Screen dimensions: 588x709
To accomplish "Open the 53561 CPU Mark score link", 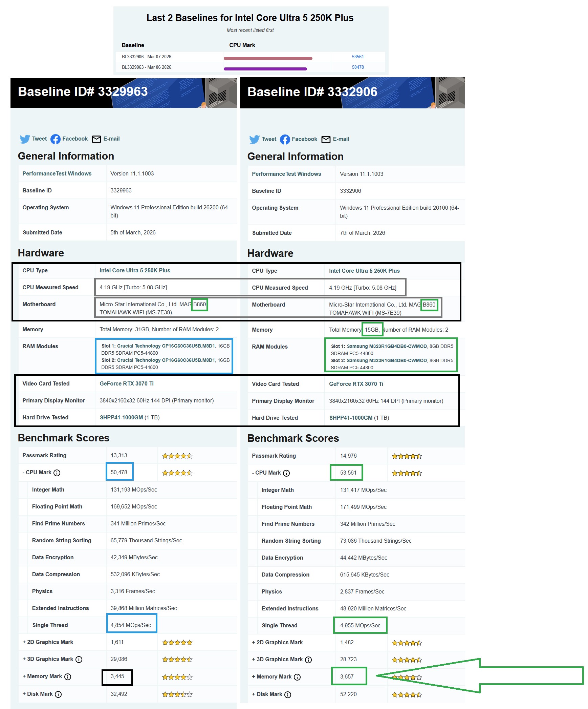I will pos(357,57).
